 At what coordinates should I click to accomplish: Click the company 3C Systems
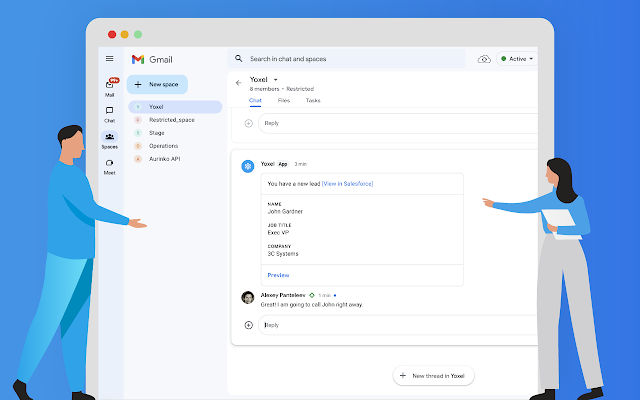click(x=283, y=254)
